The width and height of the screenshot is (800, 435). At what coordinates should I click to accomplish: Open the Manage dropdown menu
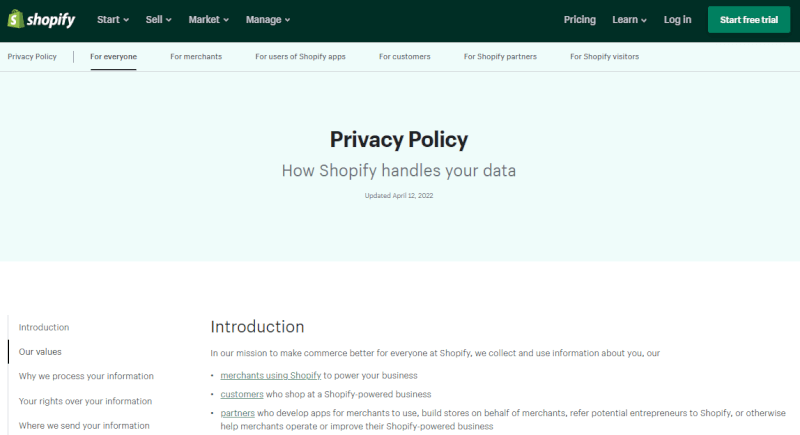[x=268, y=19]
